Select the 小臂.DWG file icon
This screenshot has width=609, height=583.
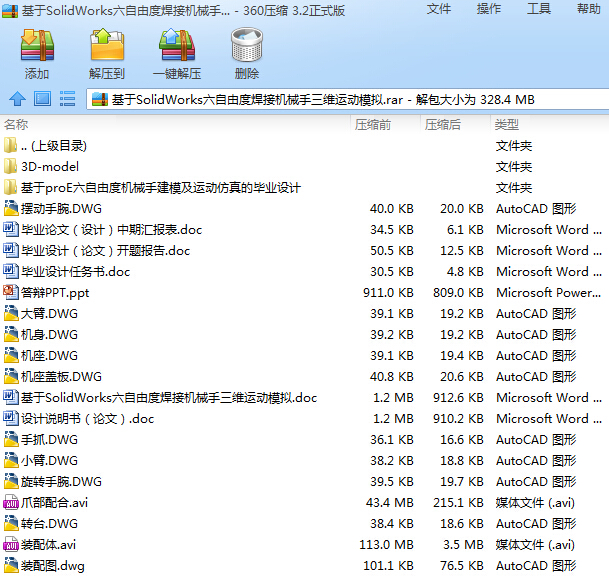coord(11,460)
